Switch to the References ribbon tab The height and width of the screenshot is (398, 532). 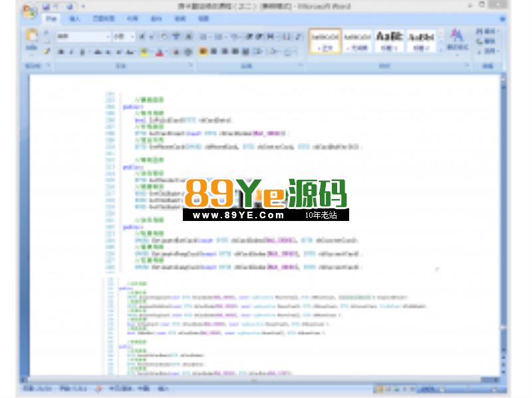coord(132,19)
